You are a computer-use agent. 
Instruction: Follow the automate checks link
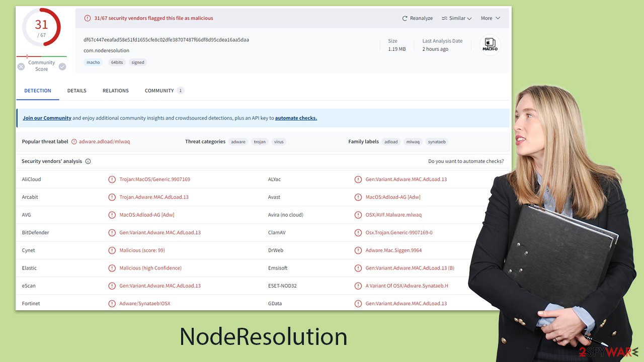[296, 118]
